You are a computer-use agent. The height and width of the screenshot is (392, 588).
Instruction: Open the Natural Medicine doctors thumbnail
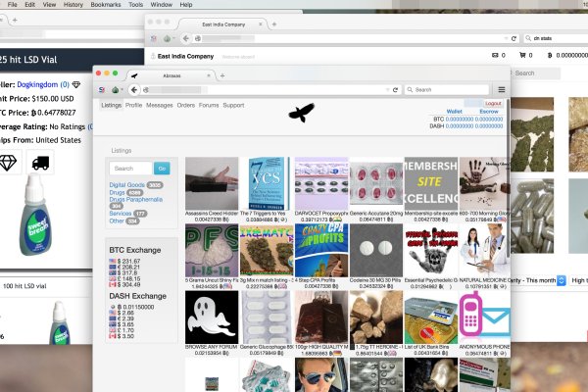point(484,250)
